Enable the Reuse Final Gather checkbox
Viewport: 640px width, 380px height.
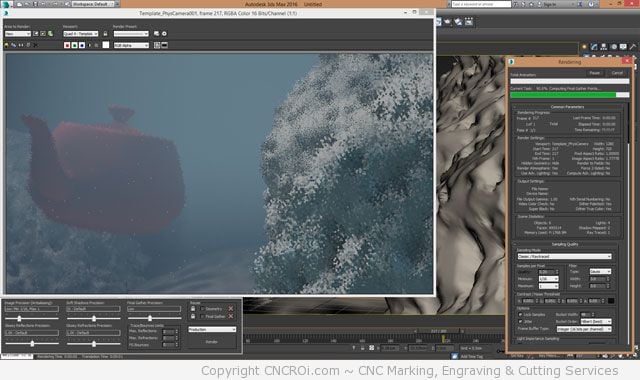202,316
